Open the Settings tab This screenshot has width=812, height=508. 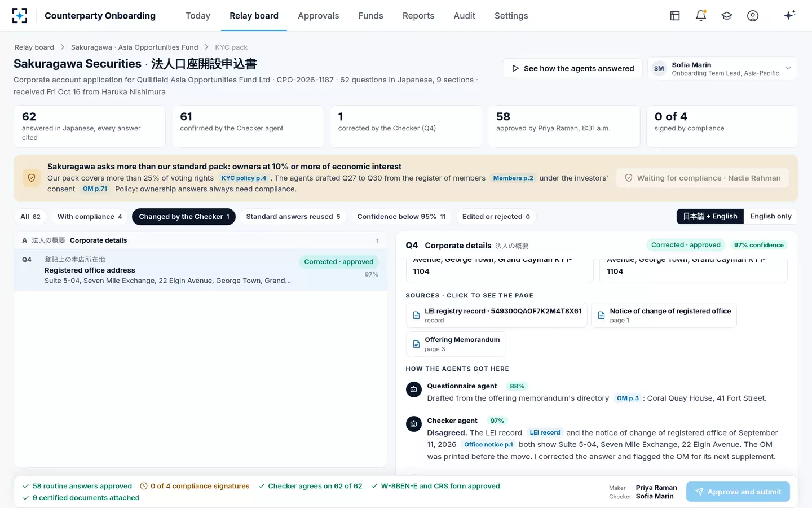click(511, 16)
